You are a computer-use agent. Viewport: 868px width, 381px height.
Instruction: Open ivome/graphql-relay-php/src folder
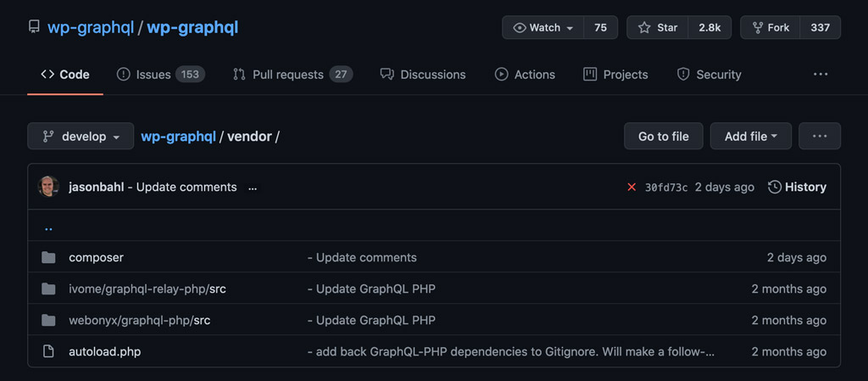pyautogui.click(x=147, y=289)
